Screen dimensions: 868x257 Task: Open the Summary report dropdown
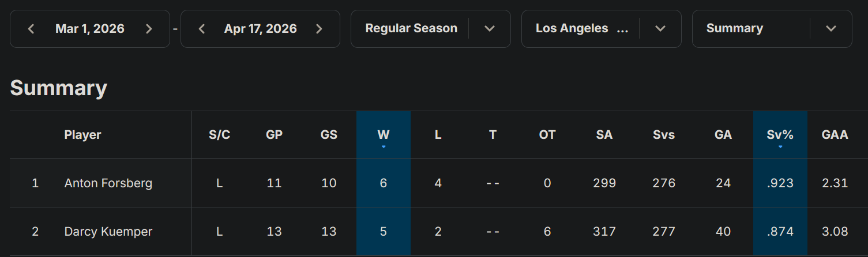tap(831, 29)
